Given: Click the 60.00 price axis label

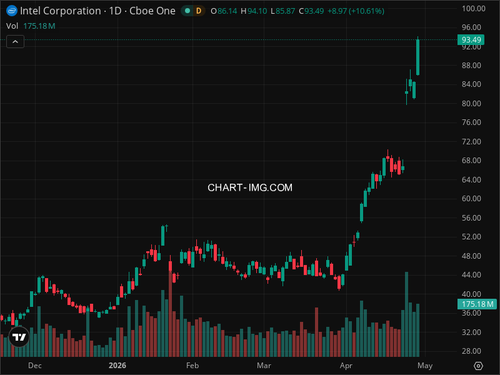Looking at the screenshot, I should point(471,199).
